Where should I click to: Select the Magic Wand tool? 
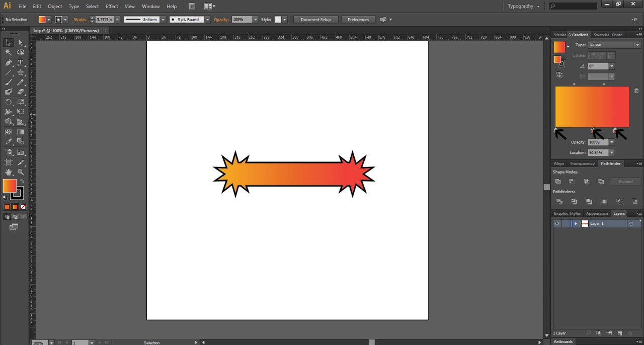9,53
